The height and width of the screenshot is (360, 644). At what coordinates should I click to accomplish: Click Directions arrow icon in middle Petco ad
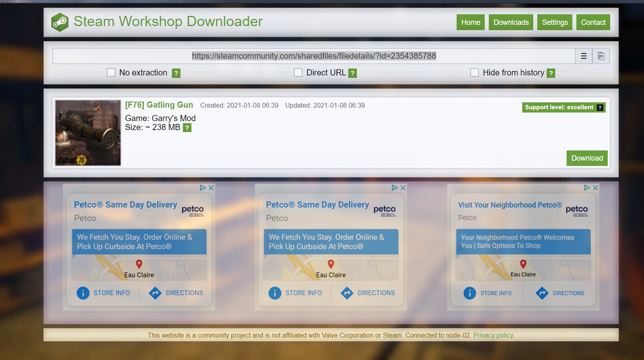pyautogui.click(x=347, y=293)
